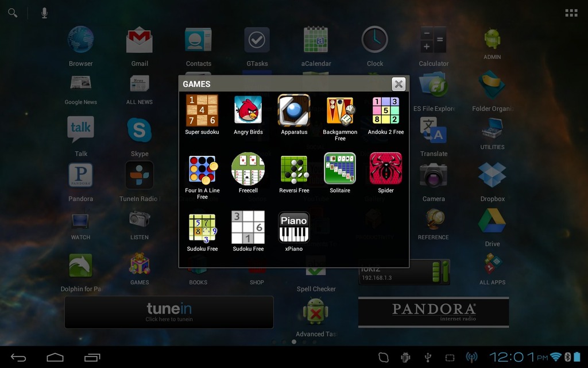Tap the Home navigation button
The image size is (588, 368).
55,357
